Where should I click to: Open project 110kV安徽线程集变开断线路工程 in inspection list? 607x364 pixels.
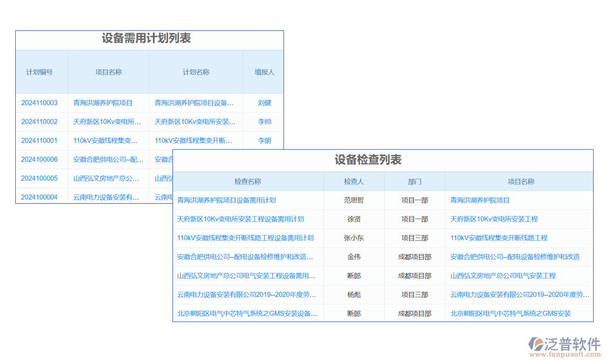click(x=499, y=238)
